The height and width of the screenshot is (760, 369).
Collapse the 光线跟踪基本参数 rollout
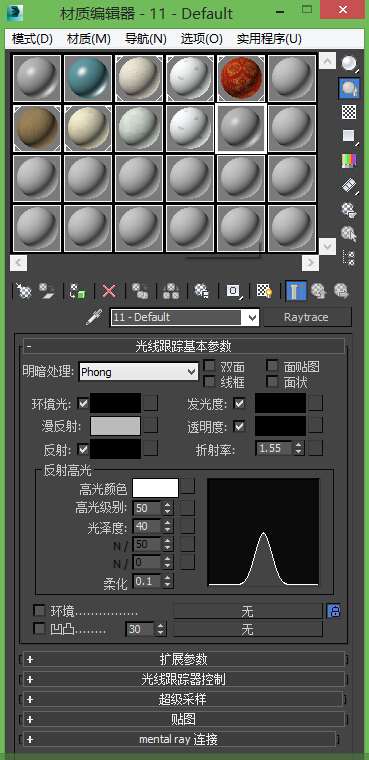tap(183, 347)
